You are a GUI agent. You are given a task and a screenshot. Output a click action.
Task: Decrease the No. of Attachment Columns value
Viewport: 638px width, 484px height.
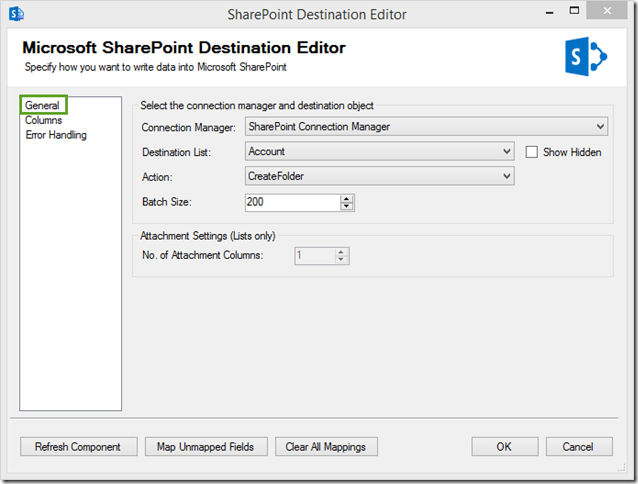(341, 259)
